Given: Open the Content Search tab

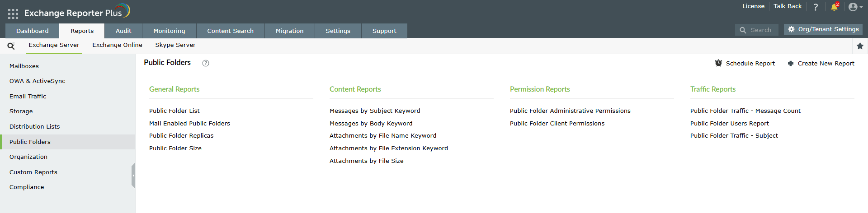Looking at the screenshot, I should pos(230,31).
